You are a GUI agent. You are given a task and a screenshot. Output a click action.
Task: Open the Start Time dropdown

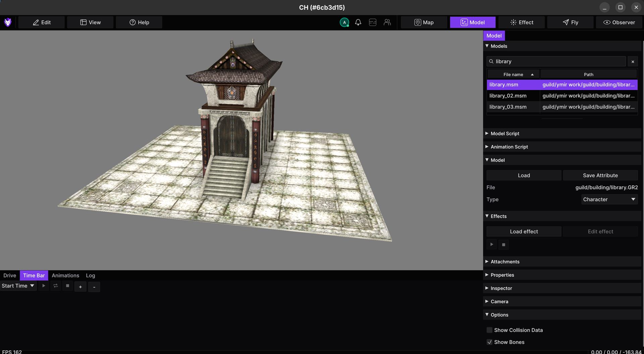click(18, 286)
